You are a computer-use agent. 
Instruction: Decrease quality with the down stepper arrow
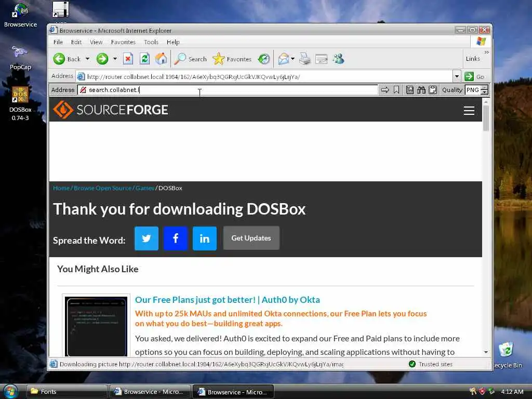pyautogui.click(x=485, y=92)
